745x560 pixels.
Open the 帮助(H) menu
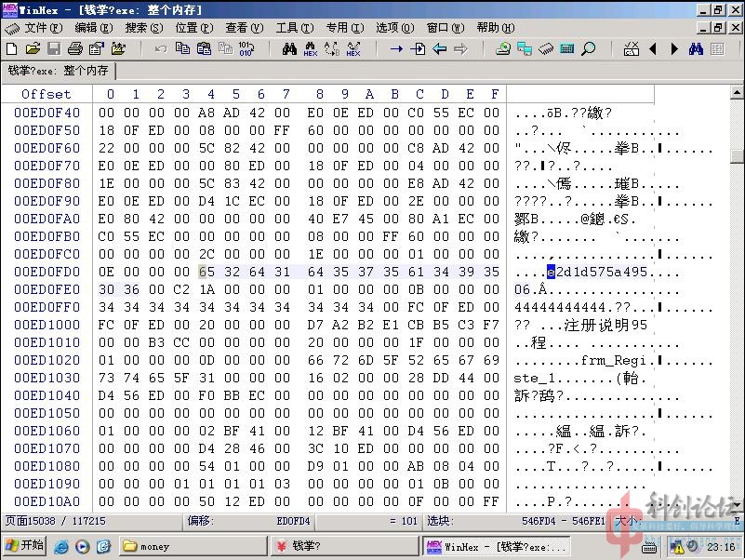[x=493, y=28]
